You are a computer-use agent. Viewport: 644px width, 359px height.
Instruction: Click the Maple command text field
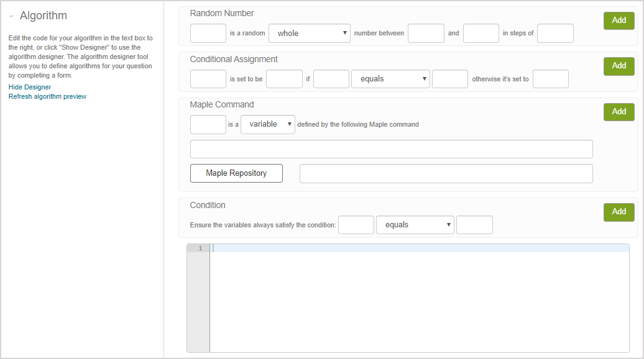(x=391, y=149)
